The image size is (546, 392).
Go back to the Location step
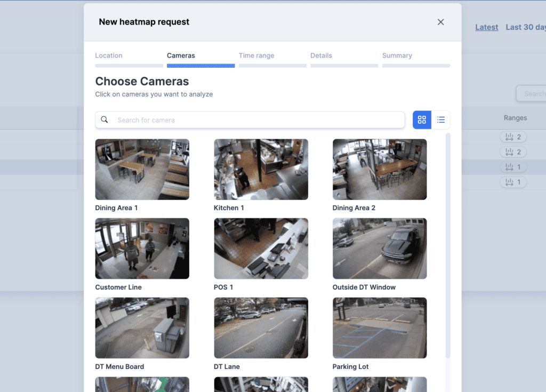[109, 55]
